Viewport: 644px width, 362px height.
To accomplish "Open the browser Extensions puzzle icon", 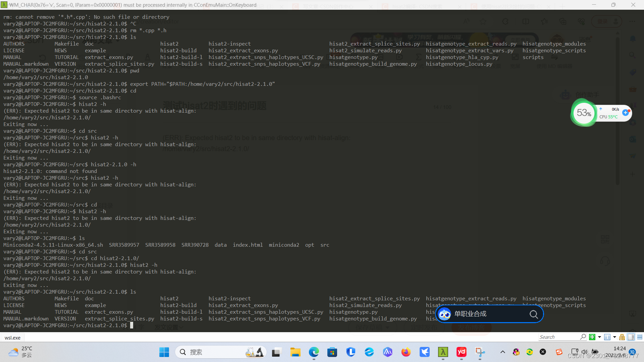I will point(505,21).
